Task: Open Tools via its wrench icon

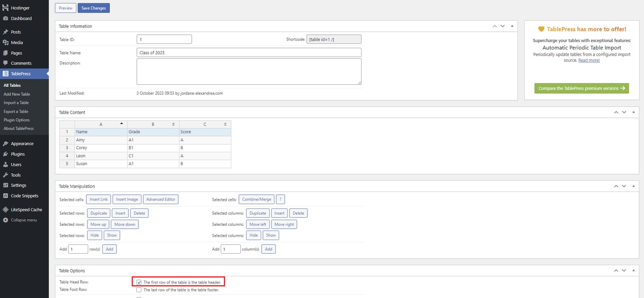Action: (5, 175)
